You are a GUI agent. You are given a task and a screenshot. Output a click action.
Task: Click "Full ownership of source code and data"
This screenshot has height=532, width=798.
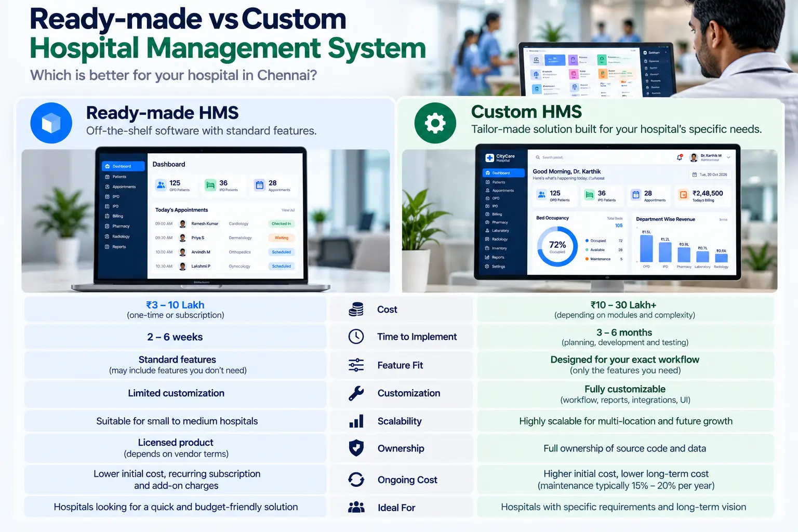[625, 448]
